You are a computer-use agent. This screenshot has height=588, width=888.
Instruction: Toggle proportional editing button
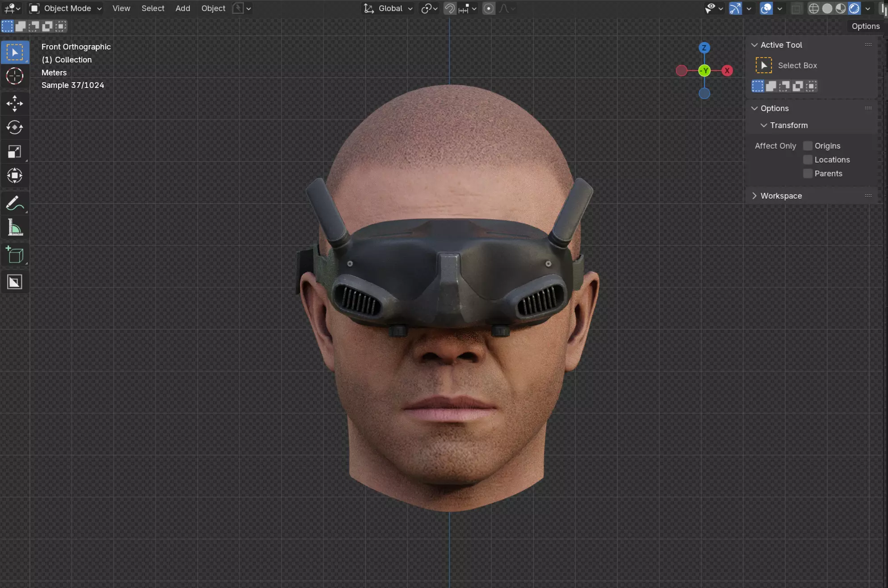pos(489,8)
